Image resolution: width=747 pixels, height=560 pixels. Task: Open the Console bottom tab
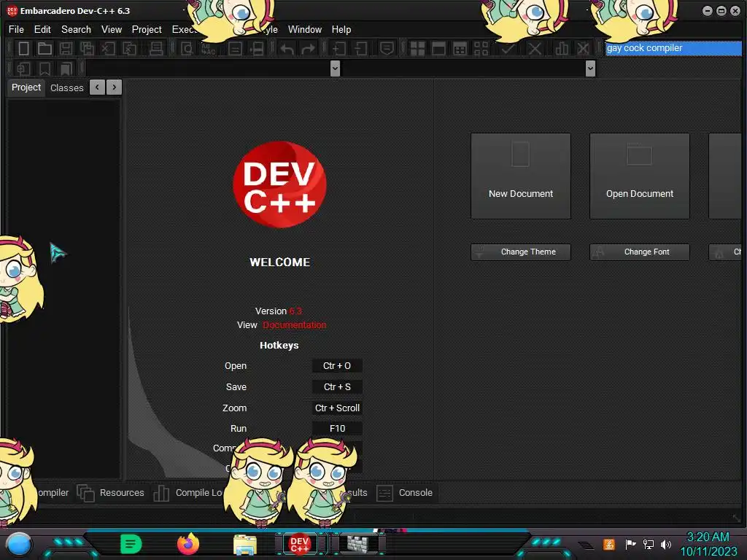405,493
